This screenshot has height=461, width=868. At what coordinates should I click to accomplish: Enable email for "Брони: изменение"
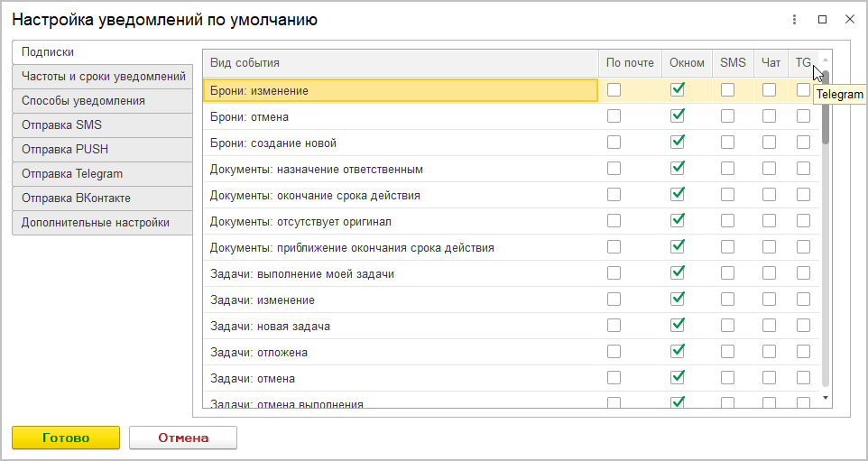pos(614,89)
